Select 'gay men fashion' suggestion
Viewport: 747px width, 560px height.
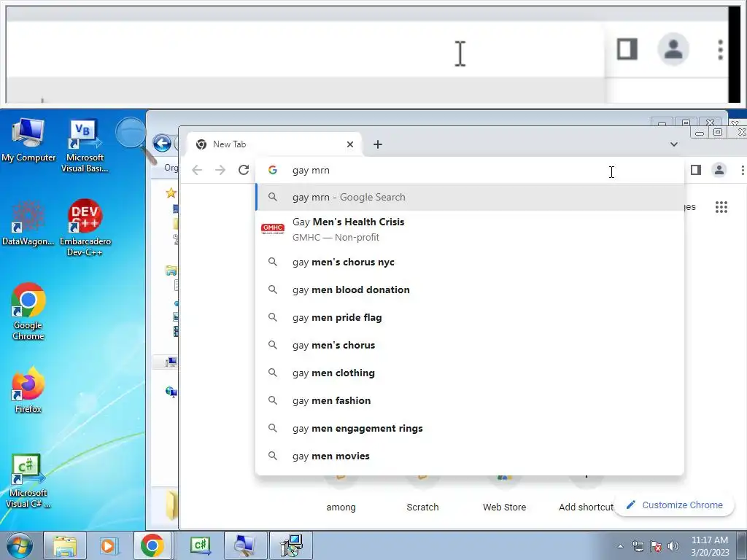coord(470,400)
